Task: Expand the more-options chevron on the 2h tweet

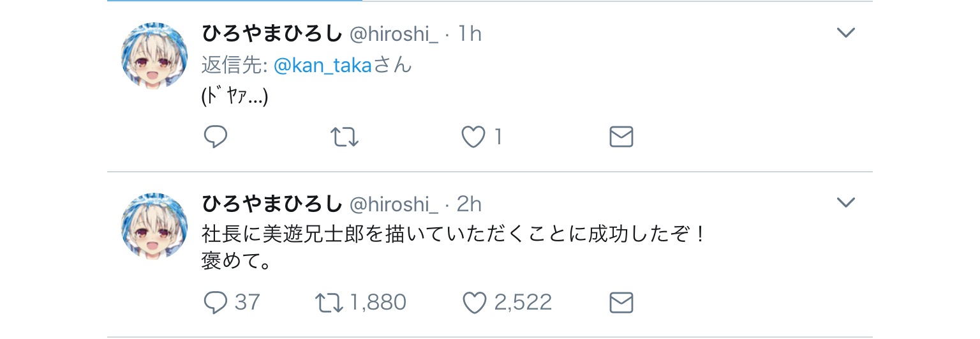Action: click(x=845, y=203)
